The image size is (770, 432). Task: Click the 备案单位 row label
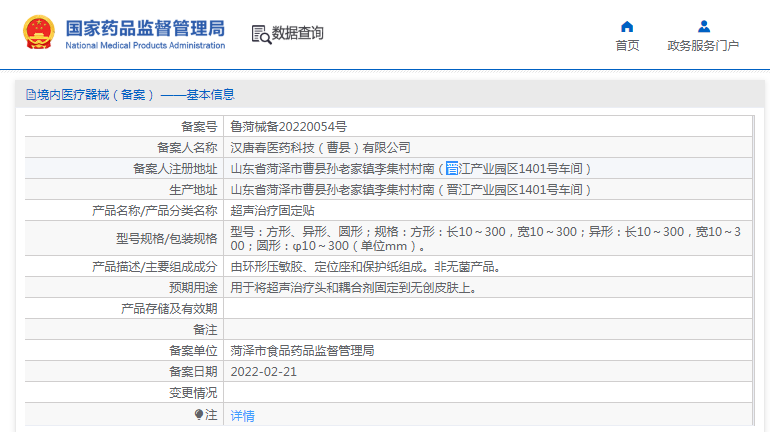tap(193, 351)
